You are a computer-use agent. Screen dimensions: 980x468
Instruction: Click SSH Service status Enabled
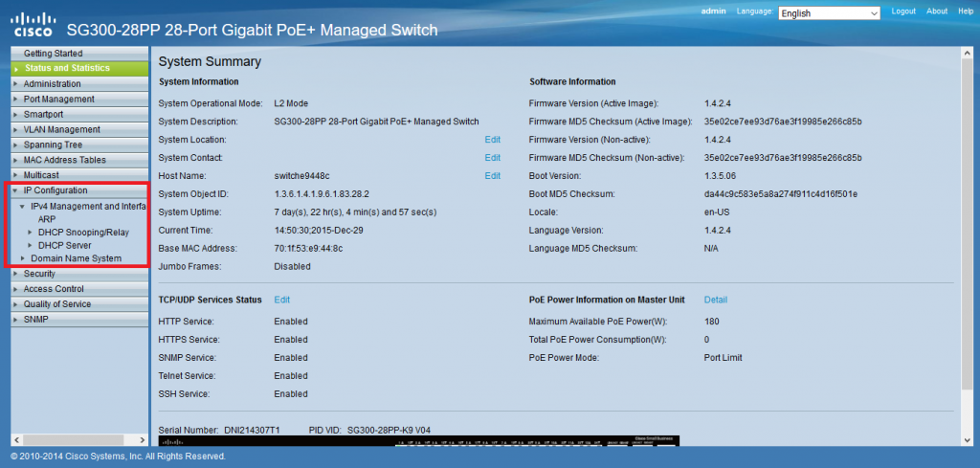click(291, 393)
